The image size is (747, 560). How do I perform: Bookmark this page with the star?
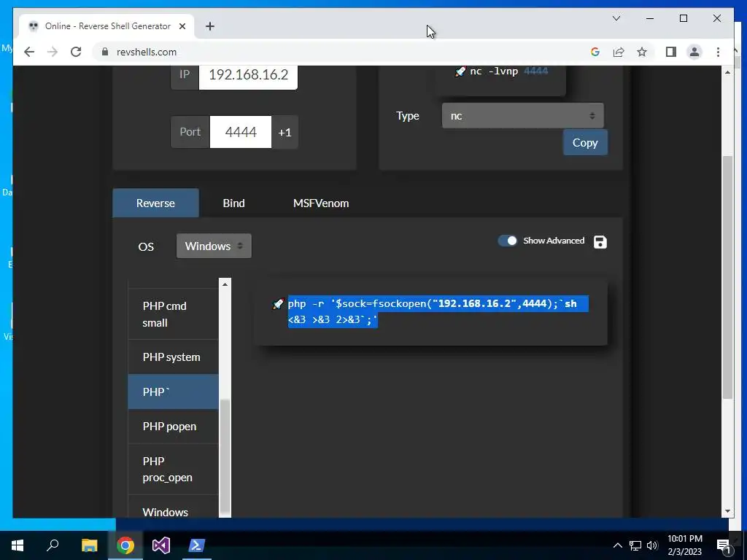tap(642, 52)
